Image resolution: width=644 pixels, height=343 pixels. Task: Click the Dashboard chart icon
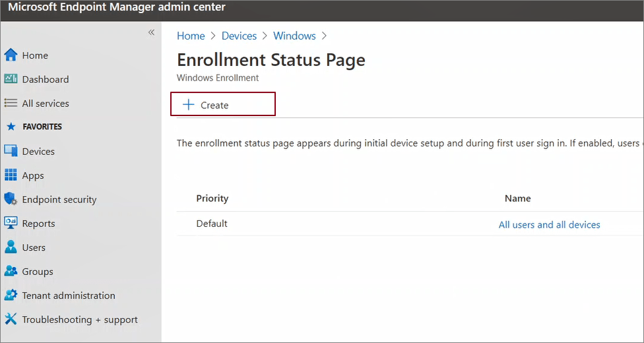point(11,79)
